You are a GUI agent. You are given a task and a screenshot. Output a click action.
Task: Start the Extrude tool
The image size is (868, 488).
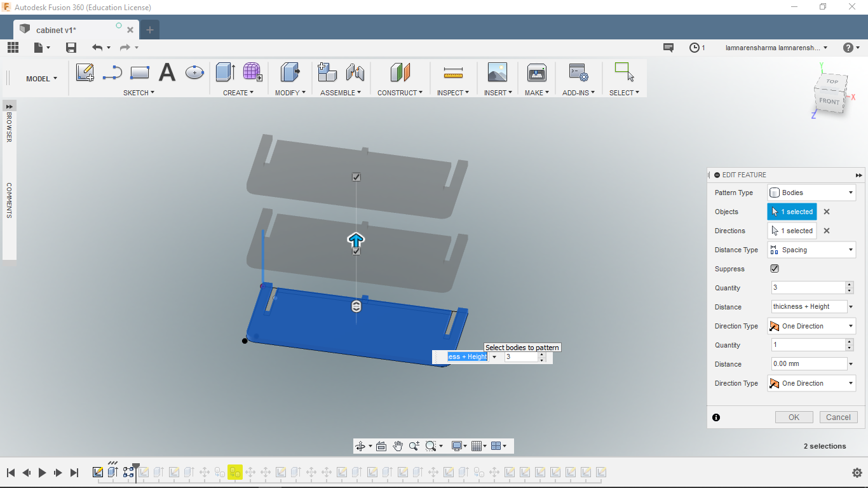pyautogui.click(x=226, y=72)
